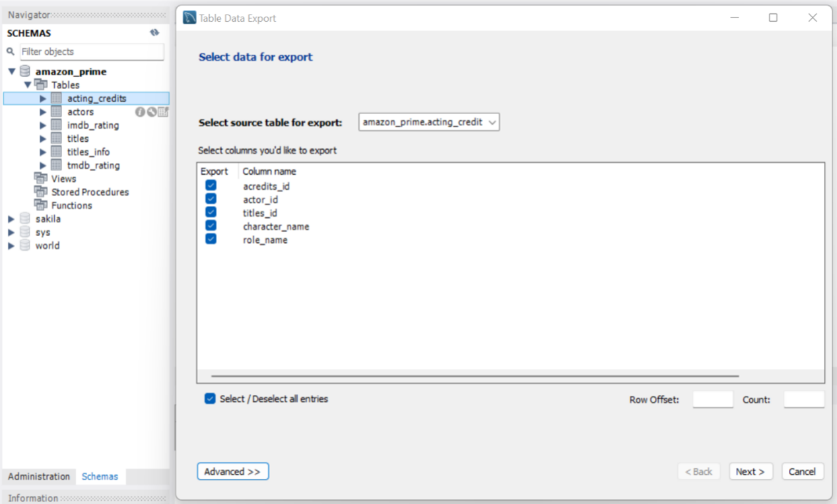
Task: Refresh the SCHEMAS list
Action: tap(154, 32)
